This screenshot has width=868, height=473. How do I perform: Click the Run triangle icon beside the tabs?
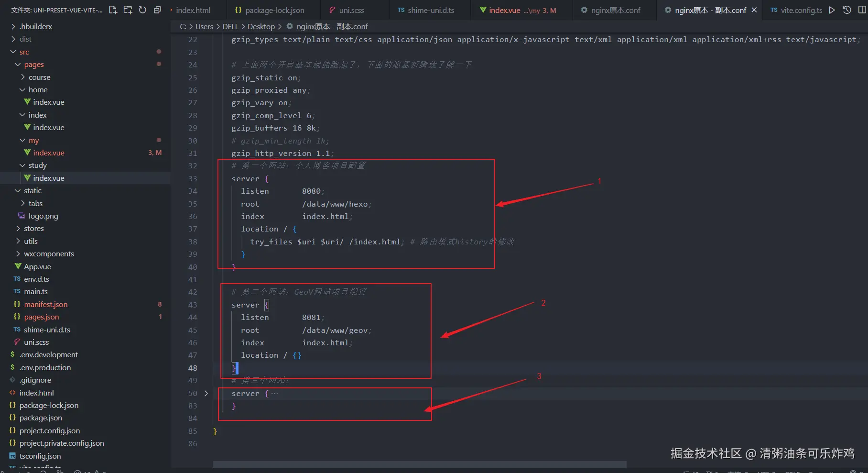832,10
